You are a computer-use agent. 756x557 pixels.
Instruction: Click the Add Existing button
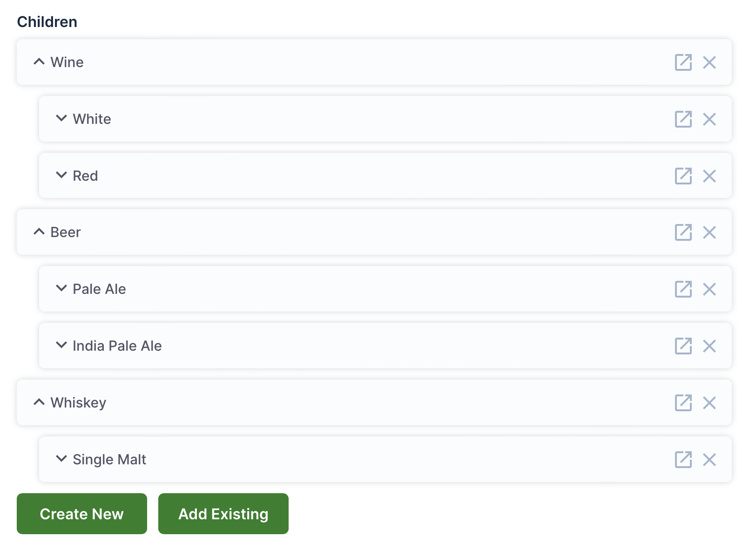223,514
